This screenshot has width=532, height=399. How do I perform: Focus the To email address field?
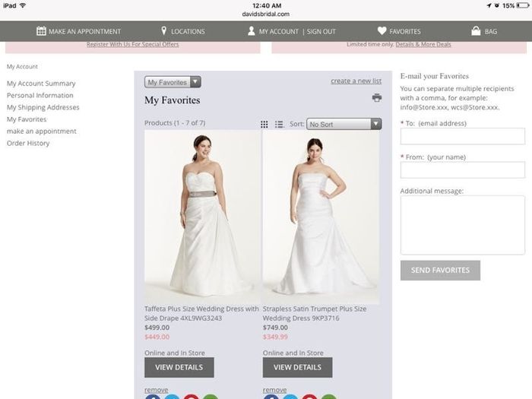click(x=462, y=136)
